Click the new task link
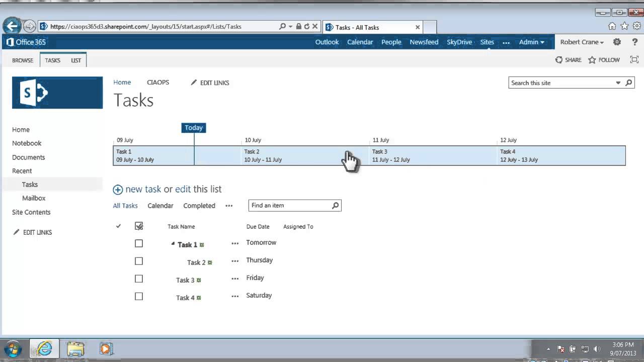This screenshot has width=644, height=362. (x=143, y=190)
